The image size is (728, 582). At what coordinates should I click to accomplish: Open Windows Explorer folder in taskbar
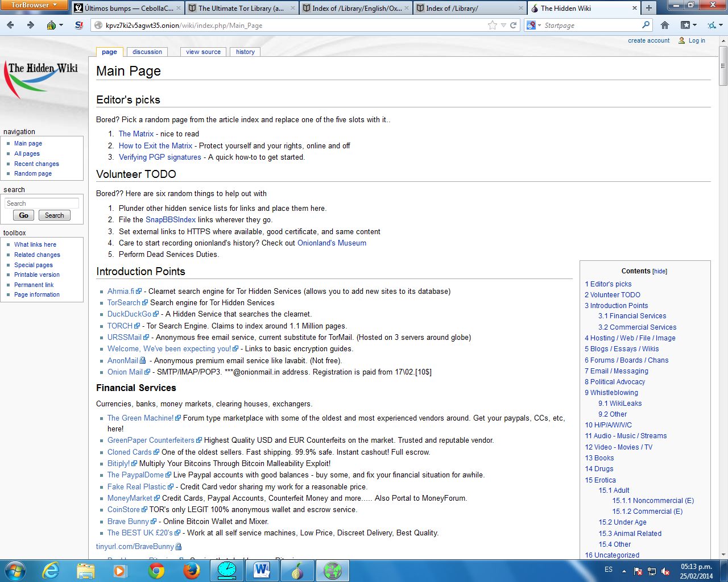point(86,570)
